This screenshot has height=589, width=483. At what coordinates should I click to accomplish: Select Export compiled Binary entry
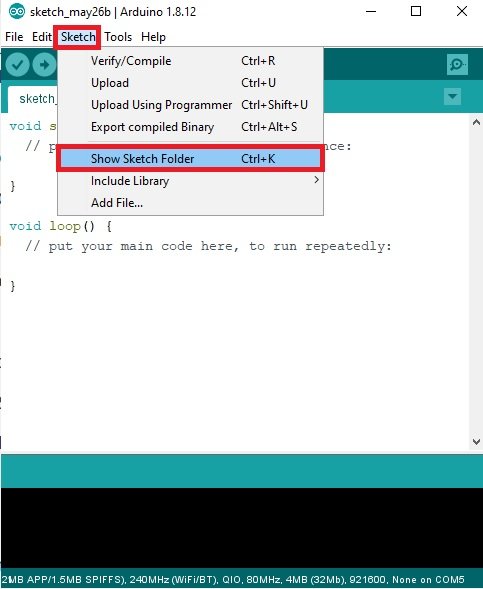pos(190,127)
